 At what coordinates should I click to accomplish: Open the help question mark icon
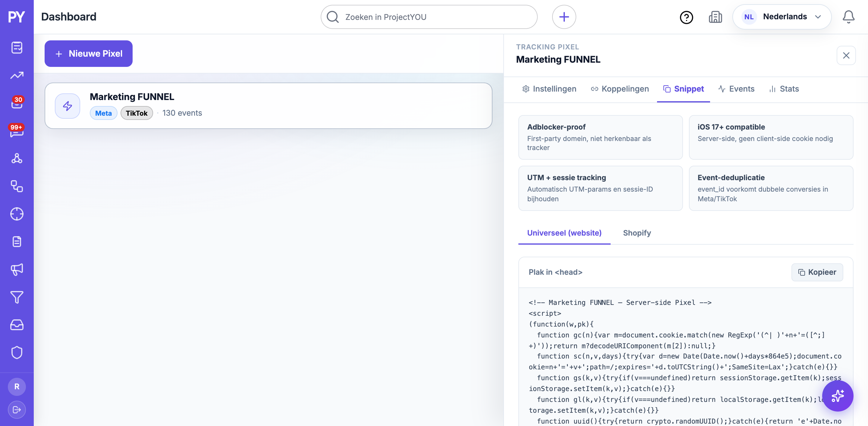(x=686, y=17)
